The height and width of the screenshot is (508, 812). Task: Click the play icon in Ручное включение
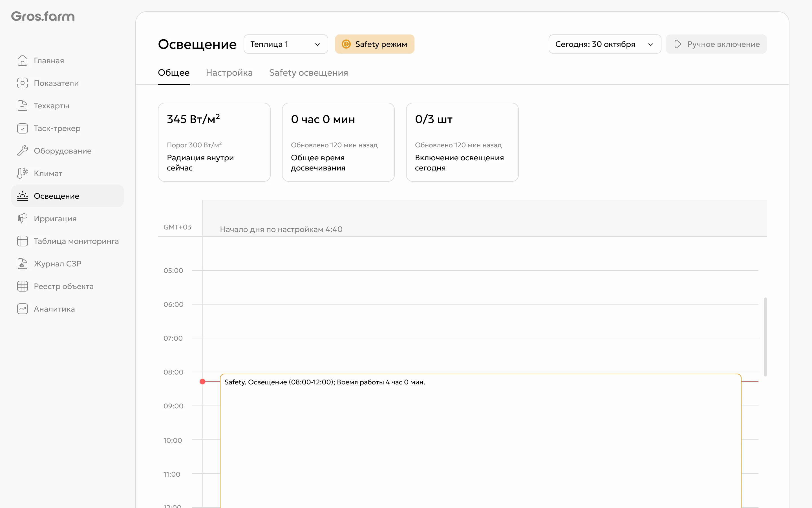(x=678, y=44)
